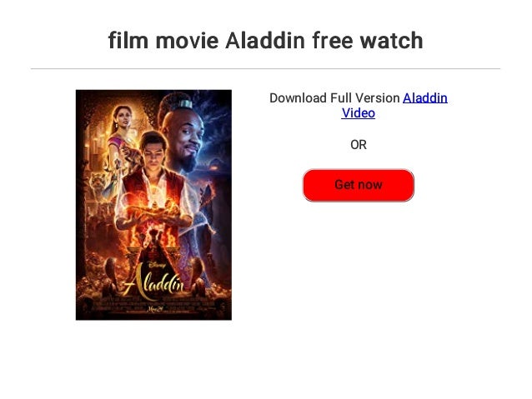Click the OR separator text
The width and height of the screenshot is (532, 399).
click(x=359, y=145)
